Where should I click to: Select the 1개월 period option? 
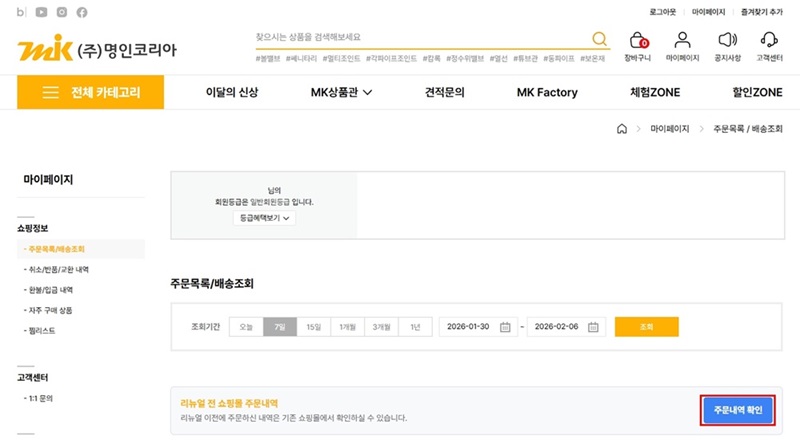[x=347, y=327]
